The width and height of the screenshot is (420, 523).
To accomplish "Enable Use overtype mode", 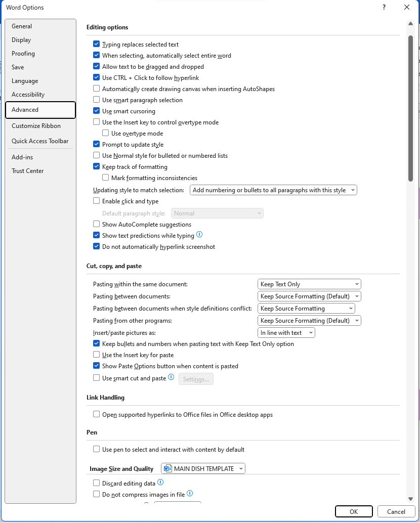I will click(x=105, y=133).
